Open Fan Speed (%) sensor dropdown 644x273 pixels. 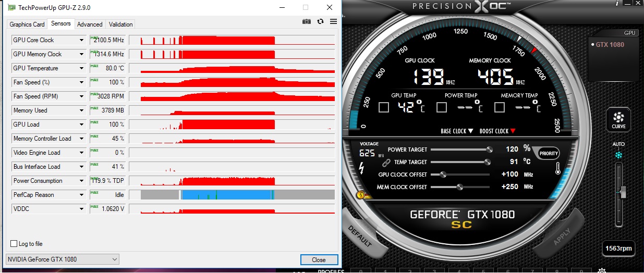pos(81,82)
